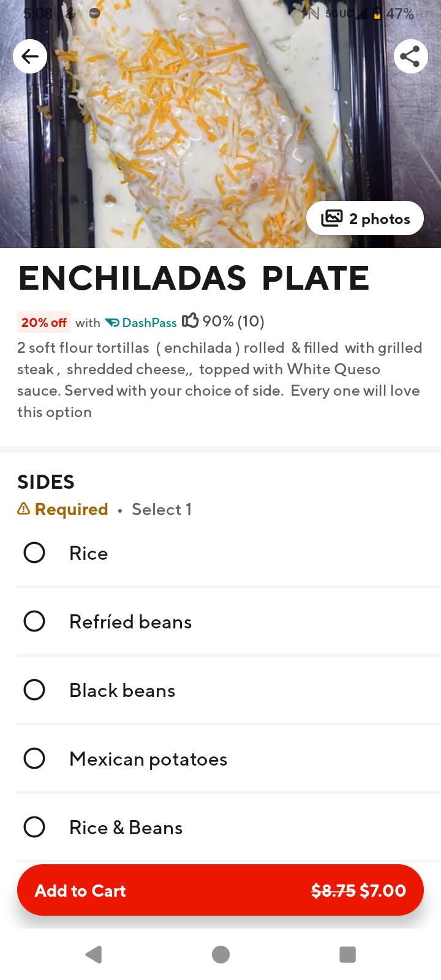The image size is (441, 980).
Task: Tap the back arrow icon
Action: (30, 56)
